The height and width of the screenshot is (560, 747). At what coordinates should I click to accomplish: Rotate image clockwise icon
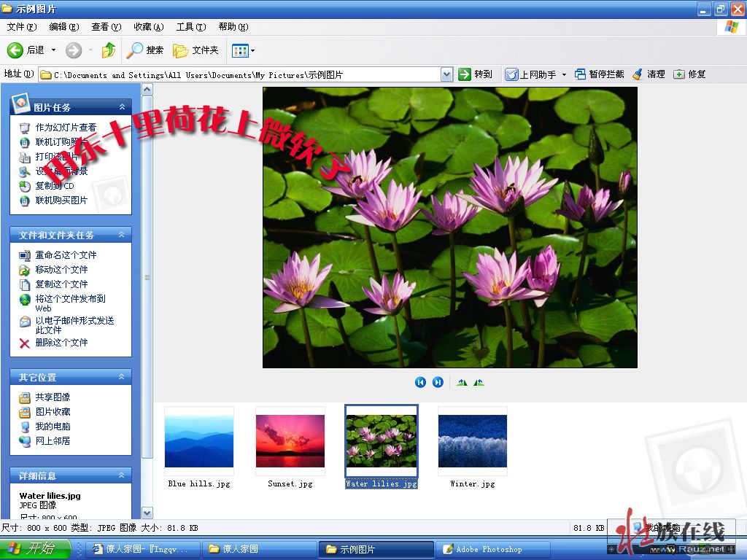[462, 382]
